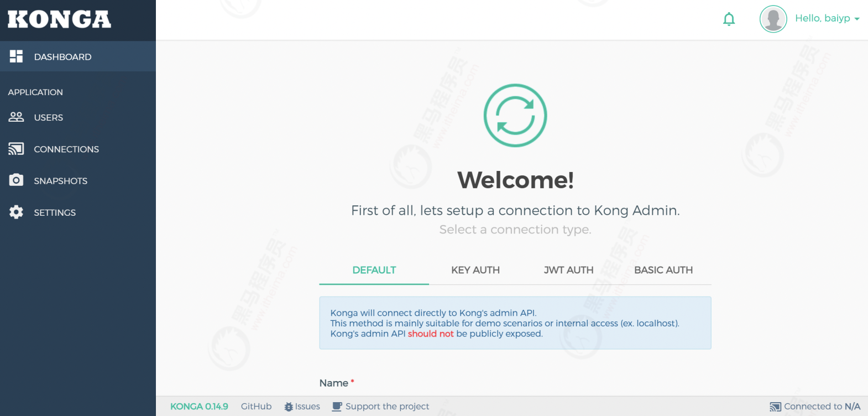
Task: Open the GitHub footer link
Action: pyautogui.click(x=256, y=407)
